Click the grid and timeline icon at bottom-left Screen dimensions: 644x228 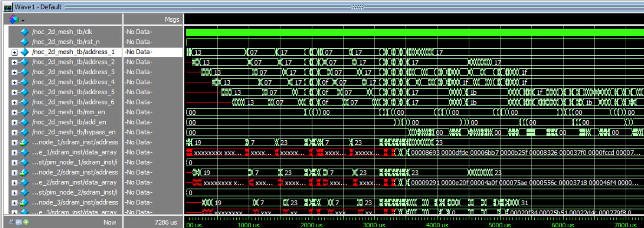(x=18, y=222)
